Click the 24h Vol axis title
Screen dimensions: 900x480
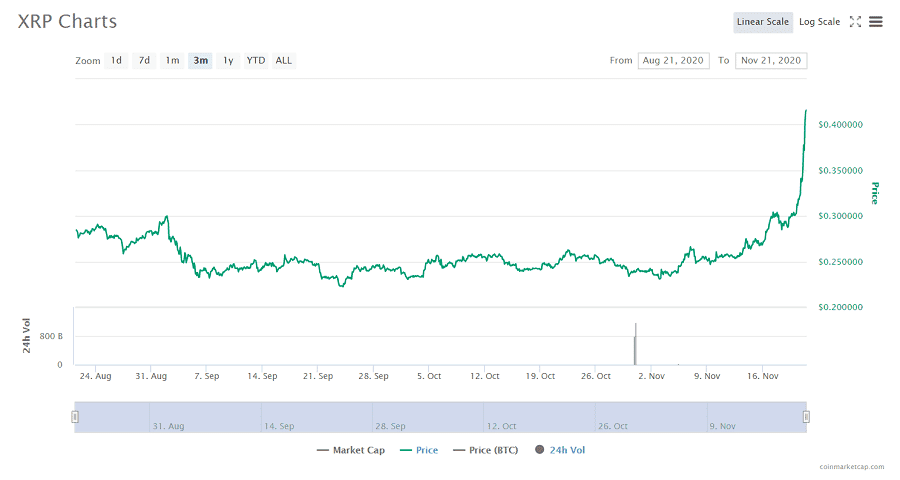coord(26,335)
